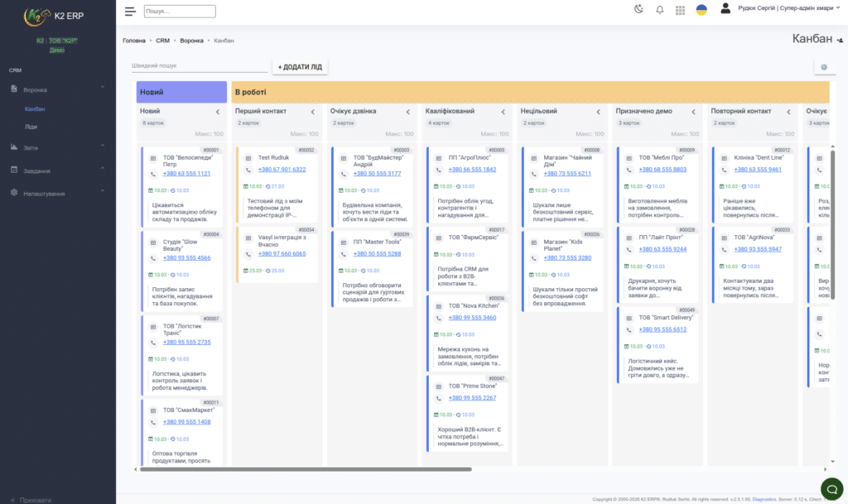The width and height of the screenshot is (848, 504).
Task: Open user profile avatar icon
Action: (725, 8)
